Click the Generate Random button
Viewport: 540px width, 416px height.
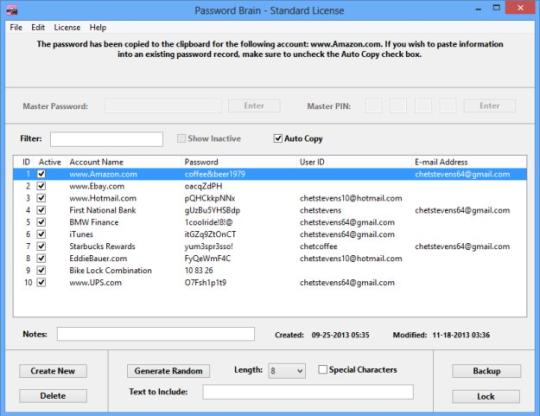click(x=168, y=371)
